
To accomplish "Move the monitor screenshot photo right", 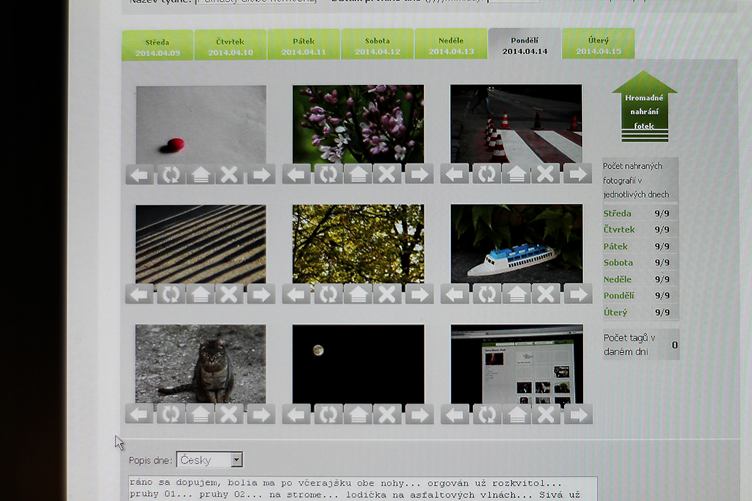I will click(578, 415).
